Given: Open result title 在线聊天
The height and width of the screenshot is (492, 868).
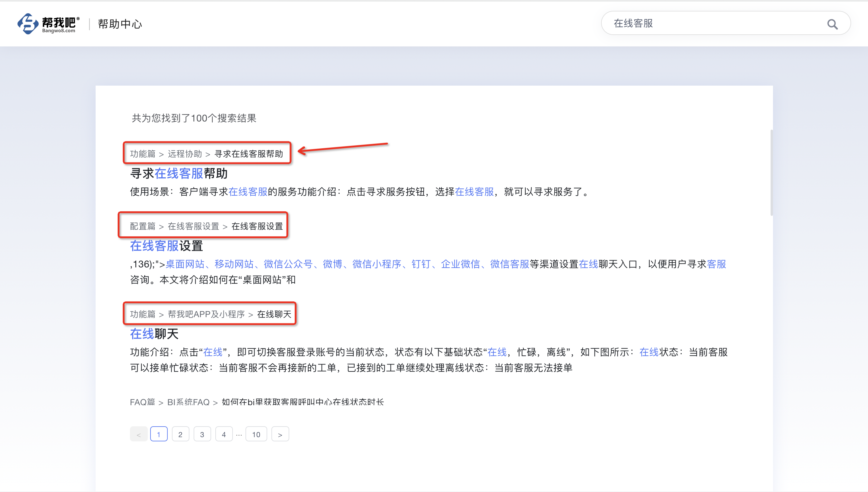Looking at the screenshot, I should tap(154, 334).
